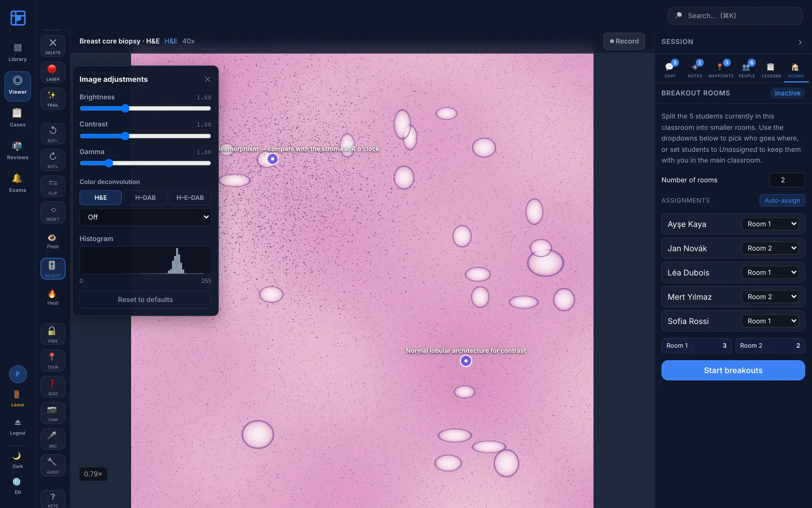Switch to the Lessons tab
The height and width of the screenshot is (508, 812).
(x=771, y=70)
